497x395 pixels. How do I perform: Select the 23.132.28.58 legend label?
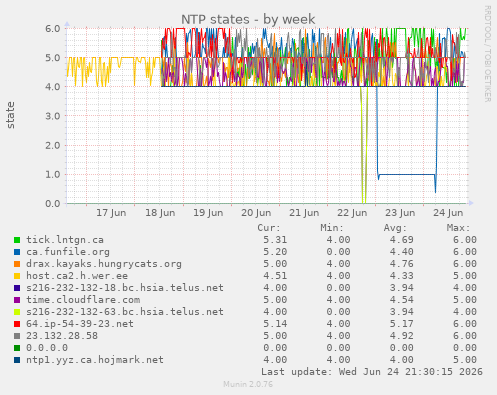pyautogui.click(x=62, y=336)
